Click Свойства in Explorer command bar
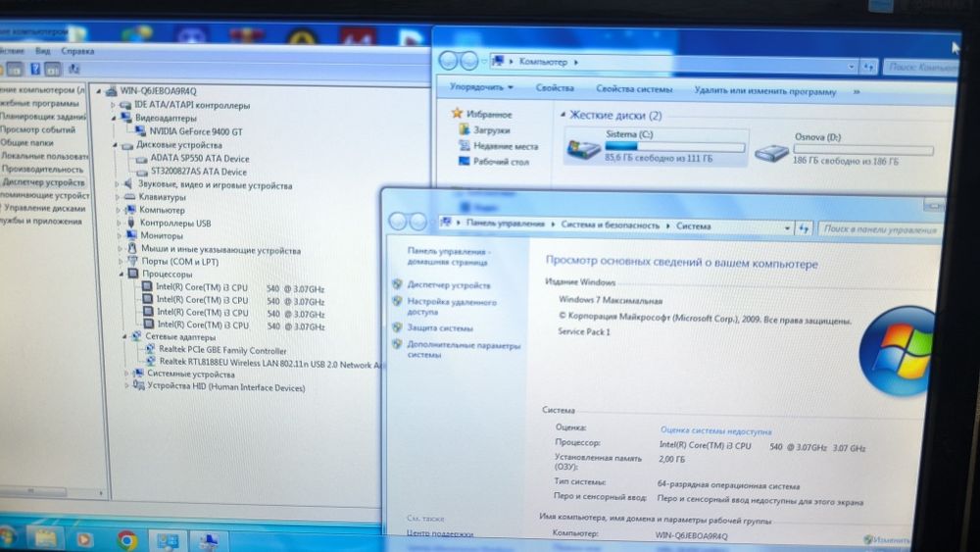The height and width of the screenshot is (552, 980). coord(555,88)
